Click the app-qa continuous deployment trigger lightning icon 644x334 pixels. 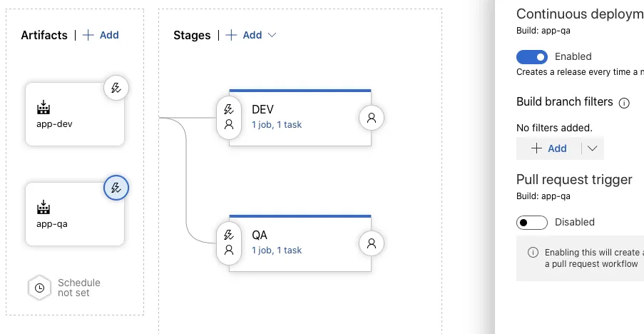click(x=116, y=188)
